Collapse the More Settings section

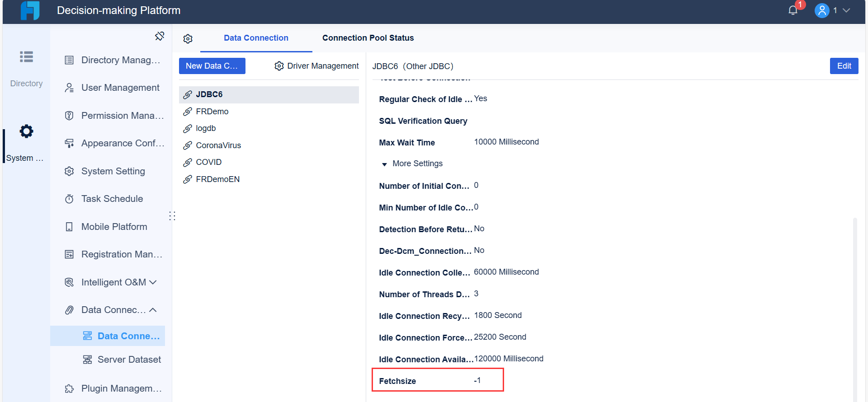(x=385, y=164)
